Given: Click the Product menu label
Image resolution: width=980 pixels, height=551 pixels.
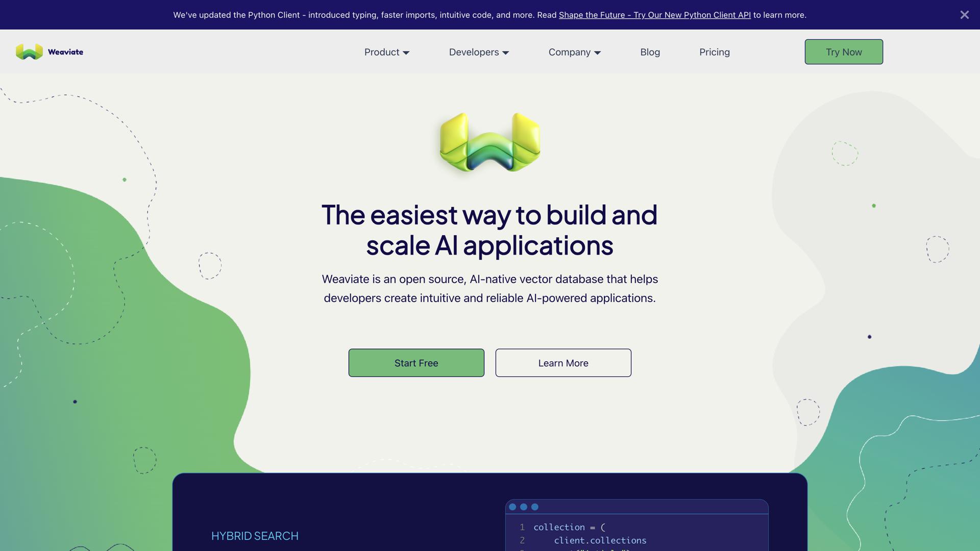Looking at the screenshot, I should 381,52.
